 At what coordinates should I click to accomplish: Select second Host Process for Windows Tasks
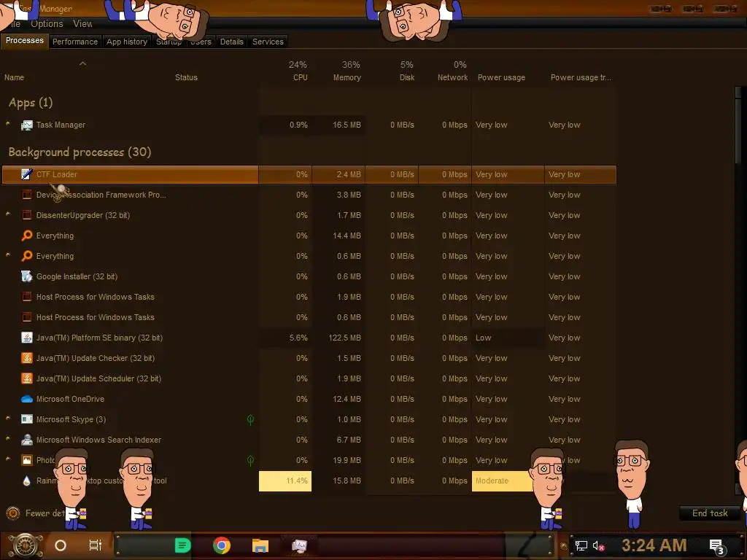tap(309, 318)
